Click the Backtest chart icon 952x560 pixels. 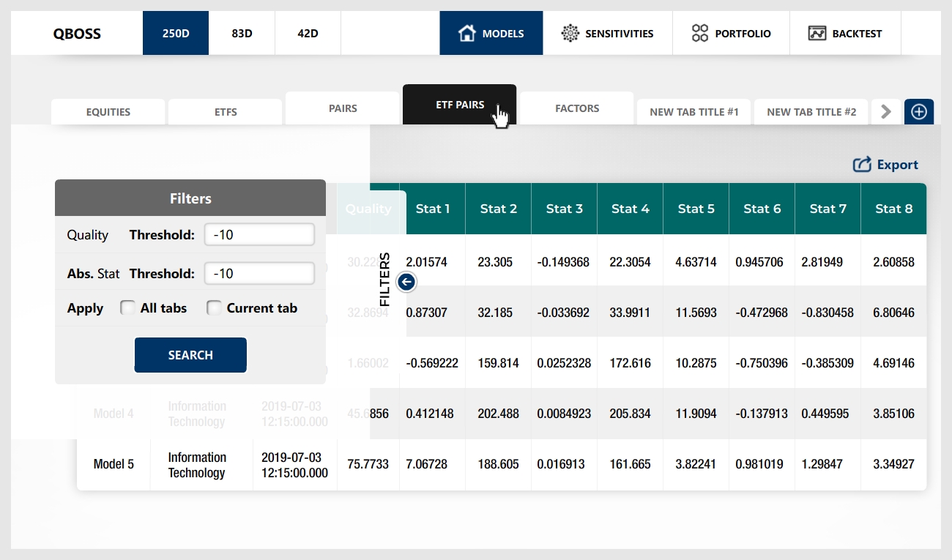tap(817, 33)
